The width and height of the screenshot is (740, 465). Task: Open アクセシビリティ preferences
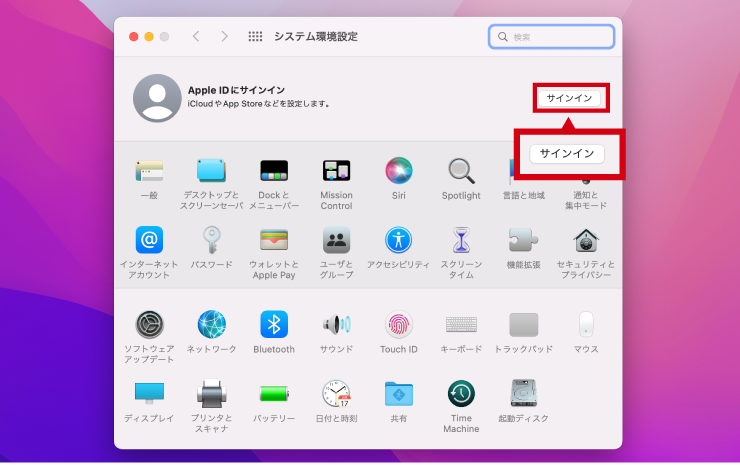click(399, 240)
